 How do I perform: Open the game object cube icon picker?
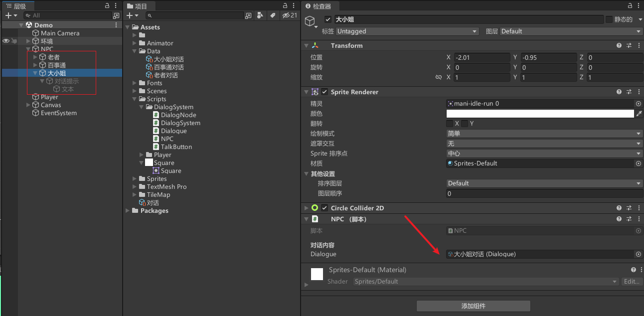pyautogui.click(x=311, y=22)
